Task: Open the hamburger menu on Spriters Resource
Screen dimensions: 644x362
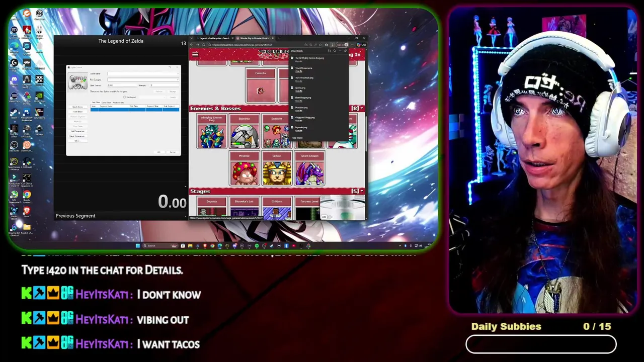Action: [195, 54]
